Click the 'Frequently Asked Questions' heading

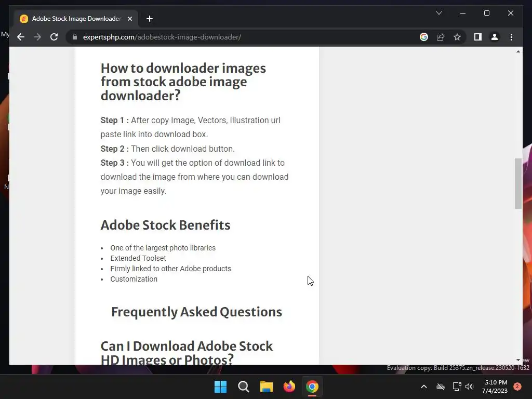(x=196, y=312)
